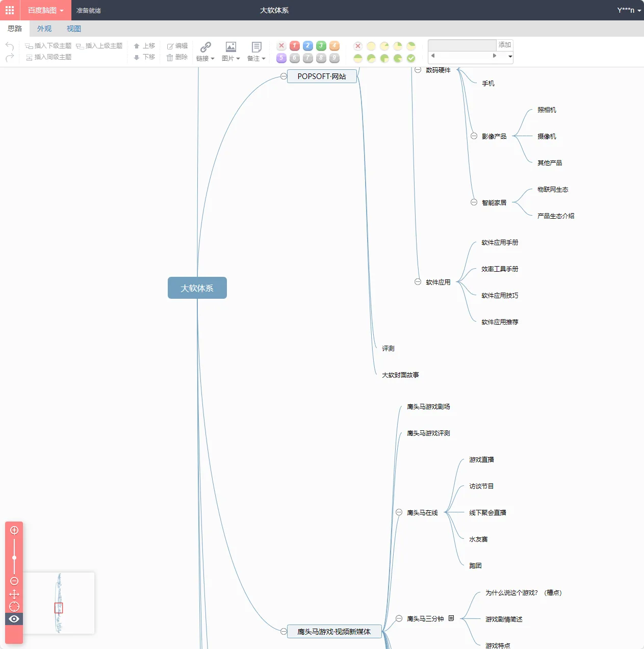Enable the hand drag move tool

pos(14,594)
